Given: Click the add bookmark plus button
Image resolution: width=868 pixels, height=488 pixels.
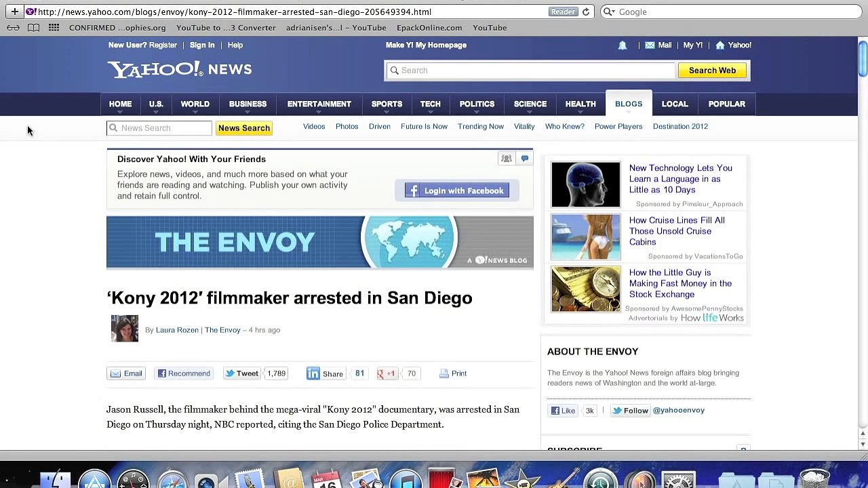Looking at the screenshot, I should tap(14, 12).
